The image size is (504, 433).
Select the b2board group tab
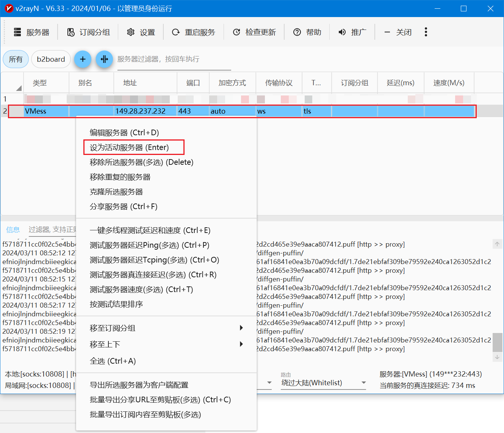pos(51,59)
